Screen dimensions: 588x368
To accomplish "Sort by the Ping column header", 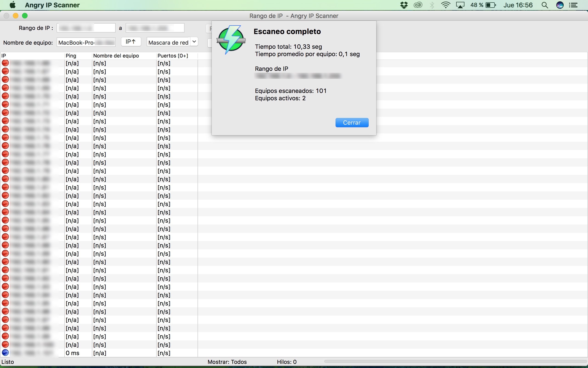I will [x=78, y=56].
